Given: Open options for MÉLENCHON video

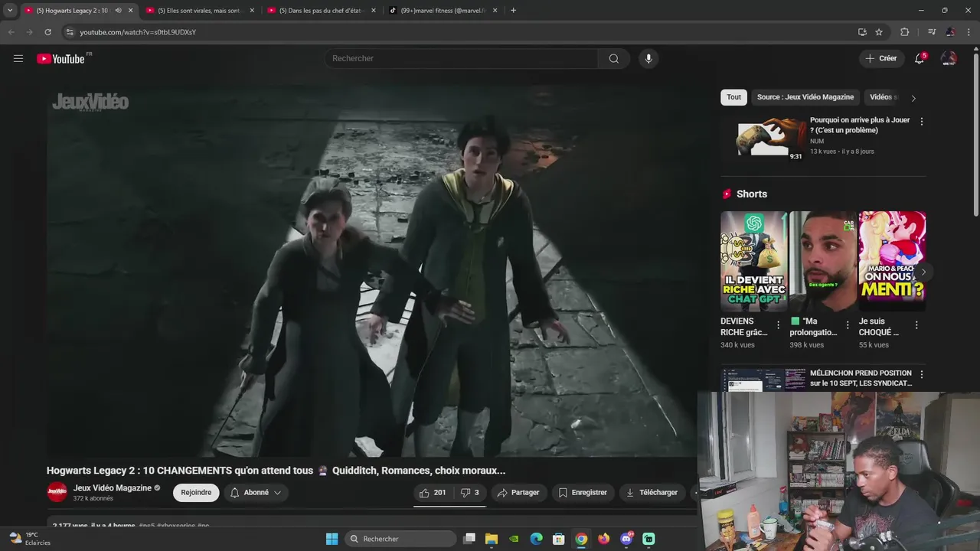Looking at the screenshot, I should (x=921, y=375).
